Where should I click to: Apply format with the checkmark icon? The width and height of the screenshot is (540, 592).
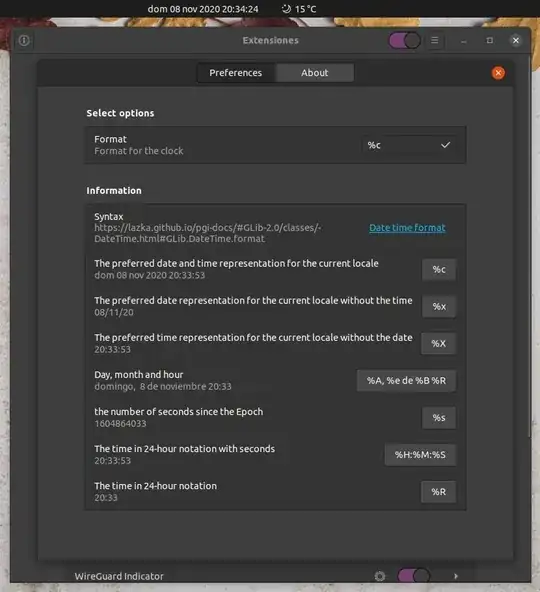coord(446,145)
